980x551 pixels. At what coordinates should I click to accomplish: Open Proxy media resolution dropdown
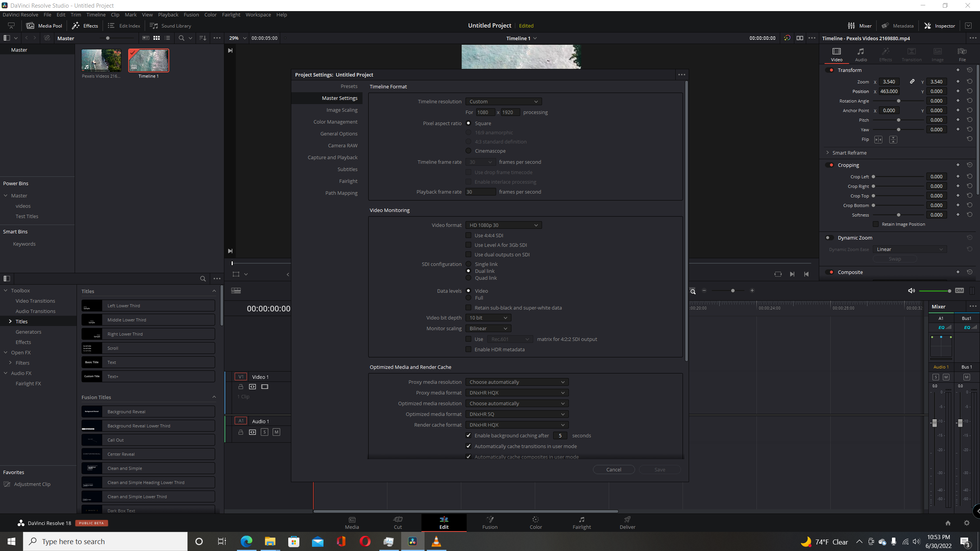(x=517, y=382)
